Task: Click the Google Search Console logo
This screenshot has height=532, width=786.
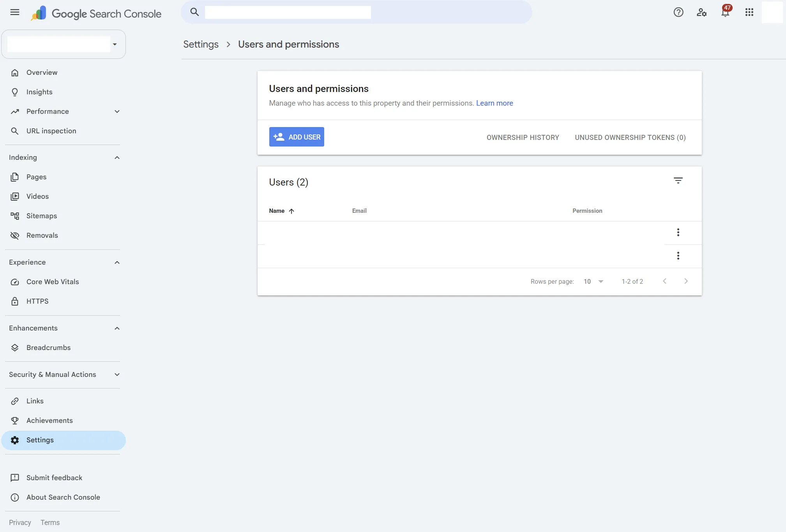Action: [96, 14]
